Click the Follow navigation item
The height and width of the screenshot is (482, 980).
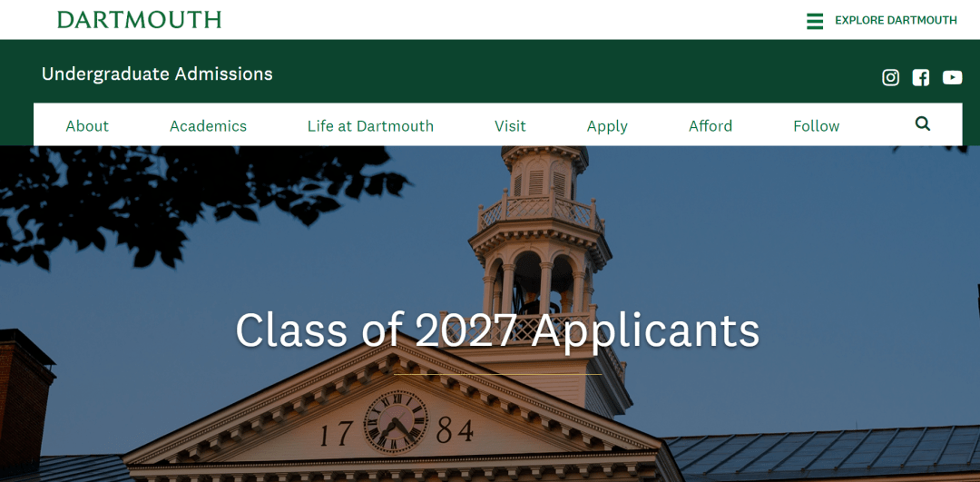pos(817,125)
